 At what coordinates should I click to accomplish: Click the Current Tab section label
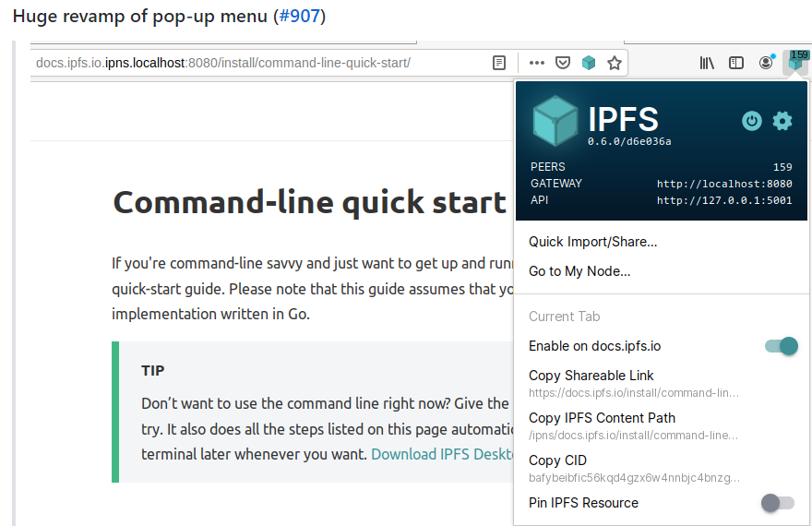pos(565,317)
